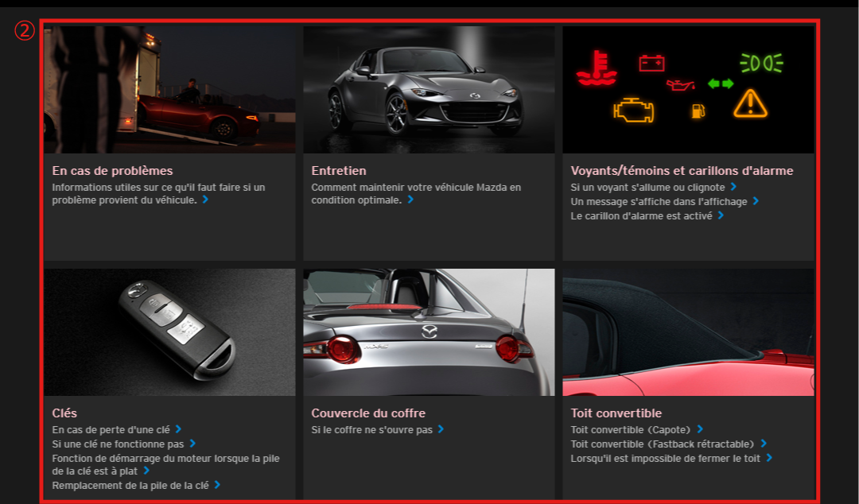Open Un message s'affiche dans l'affichage link
Screen dimensions: 859x504
pyautogui.click(x=659, y=202)
